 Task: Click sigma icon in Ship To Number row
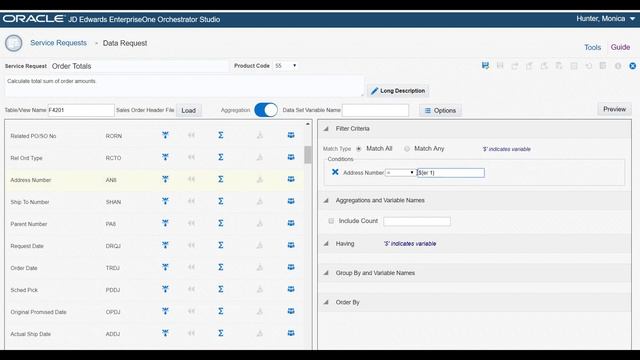tap(220, 201)
